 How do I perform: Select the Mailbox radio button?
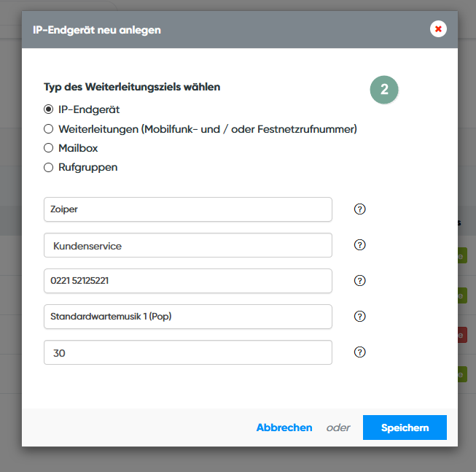(x=49, y=148)
